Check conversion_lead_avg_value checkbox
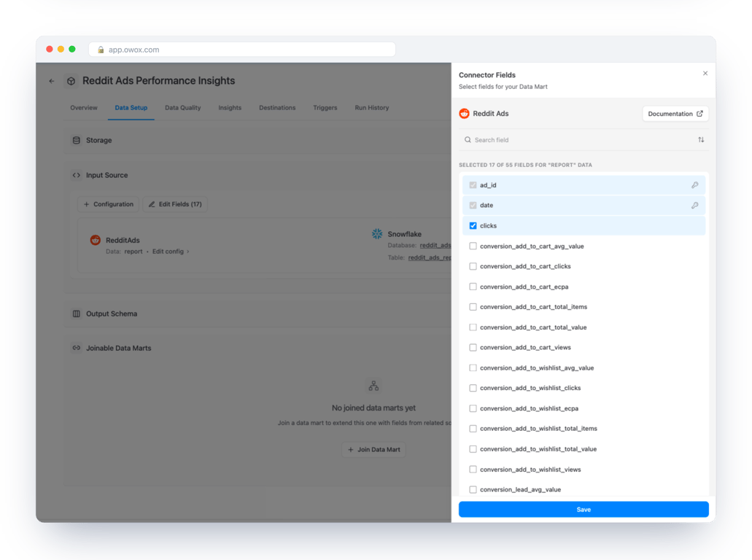Viewport: 752px width, 560px height. click(x=473, y=489)
